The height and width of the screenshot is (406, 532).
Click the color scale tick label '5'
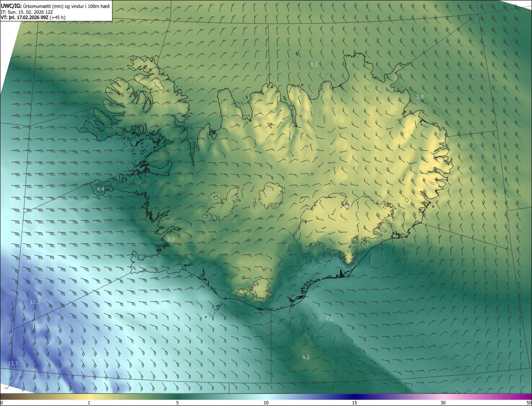[177, 403]
